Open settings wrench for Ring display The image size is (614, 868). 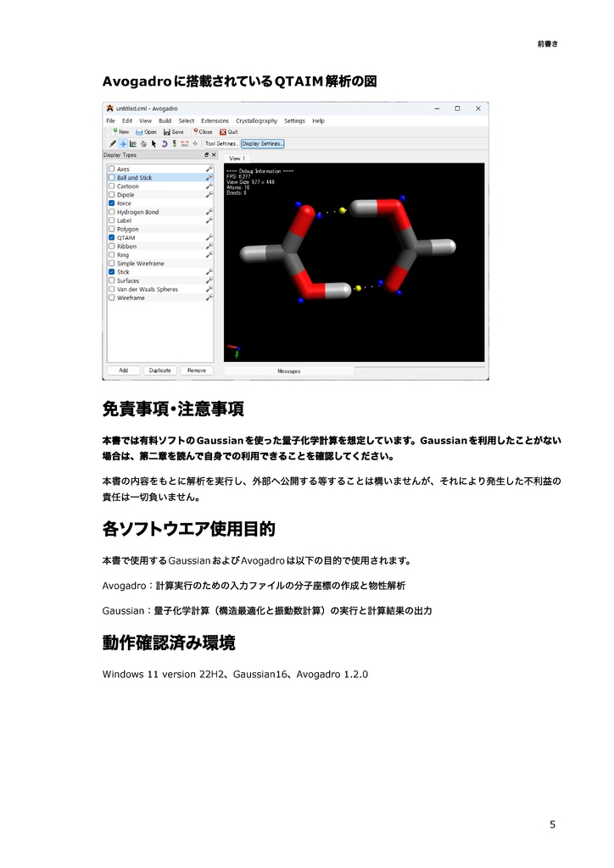[x=209, y=254]
